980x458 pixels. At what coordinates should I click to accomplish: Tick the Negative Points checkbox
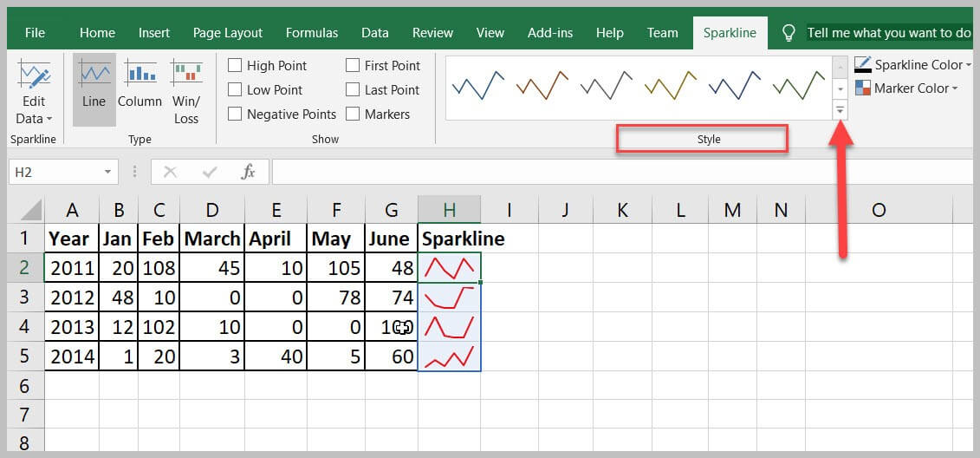[x=235, y=114]
